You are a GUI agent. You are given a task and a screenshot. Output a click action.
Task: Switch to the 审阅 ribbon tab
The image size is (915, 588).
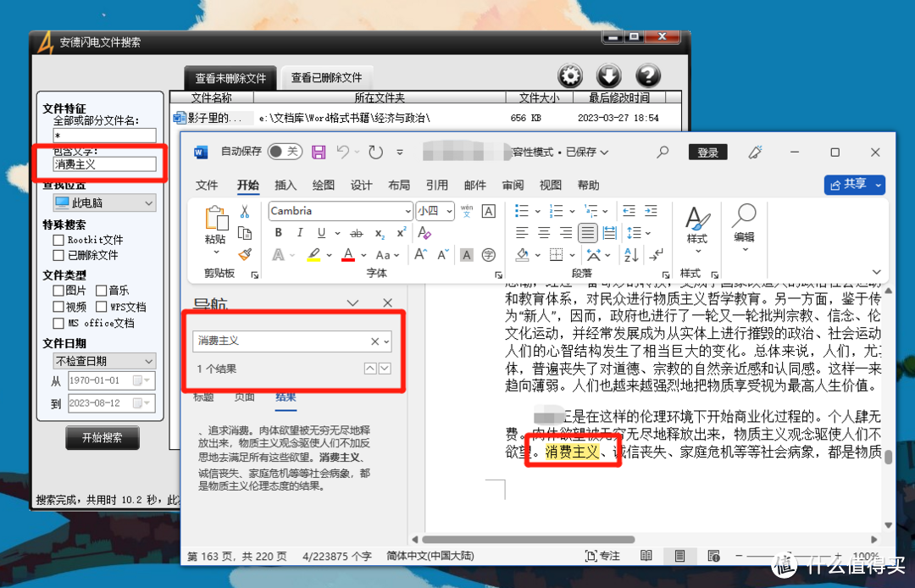coord(513,186)
